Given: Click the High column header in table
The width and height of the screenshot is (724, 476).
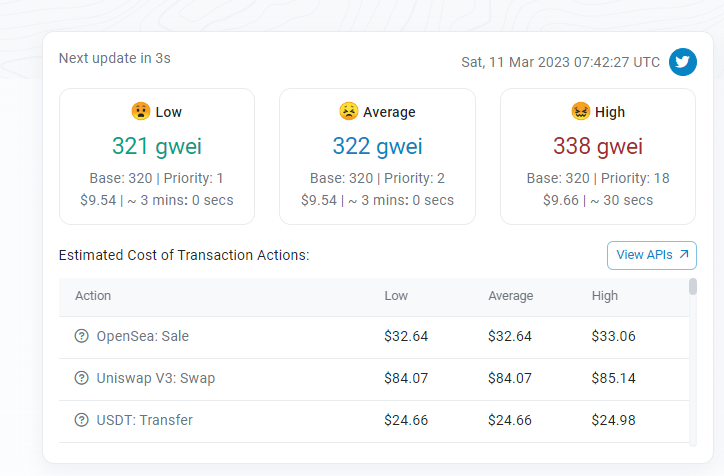Looking at the screenshot, I should tap(604, 295).
